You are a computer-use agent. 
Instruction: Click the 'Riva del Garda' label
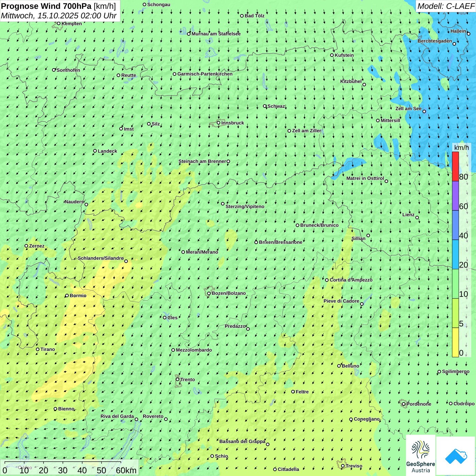pyautogui.click(x=117, y=416)
